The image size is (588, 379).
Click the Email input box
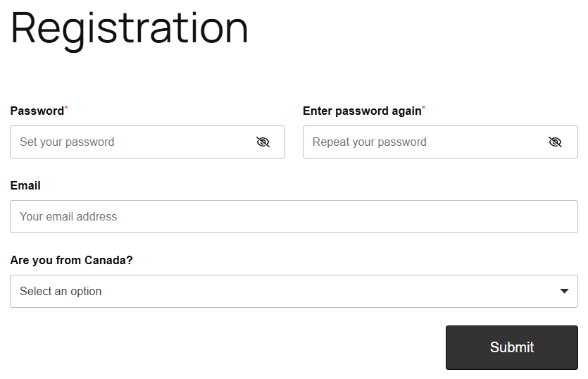(x=294, y=217)
